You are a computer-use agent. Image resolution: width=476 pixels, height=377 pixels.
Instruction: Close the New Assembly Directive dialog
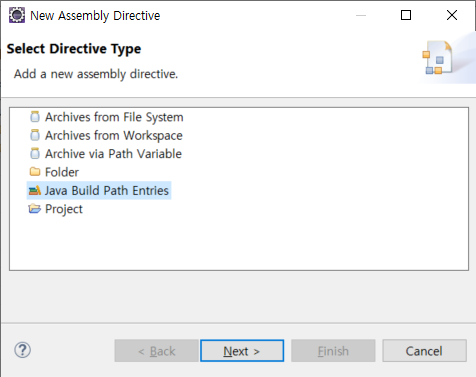[452, 15]
